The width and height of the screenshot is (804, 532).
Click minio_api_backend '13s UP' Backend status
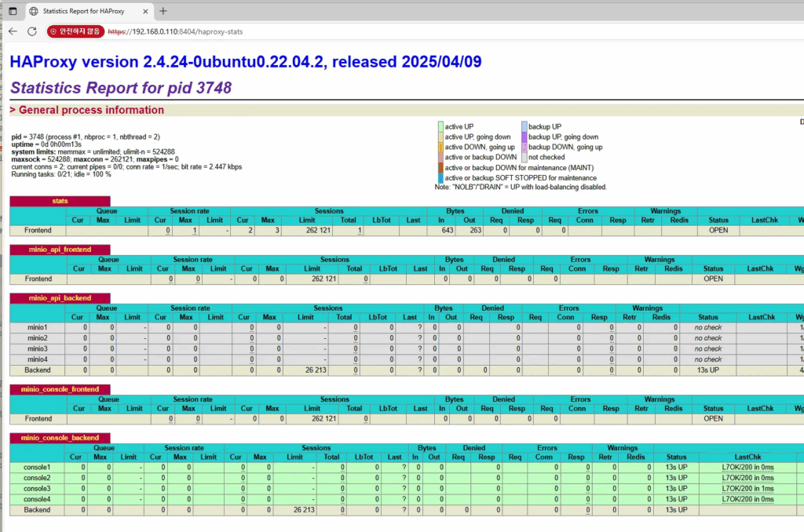708,370
